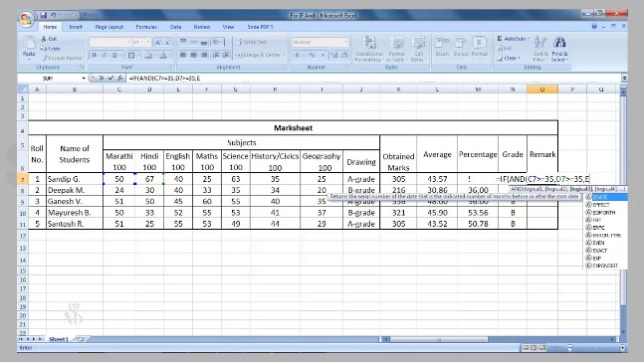Screen dimensions: 644x362
Task: Open the Page Layout tab
Action: (x=109, y=27)
